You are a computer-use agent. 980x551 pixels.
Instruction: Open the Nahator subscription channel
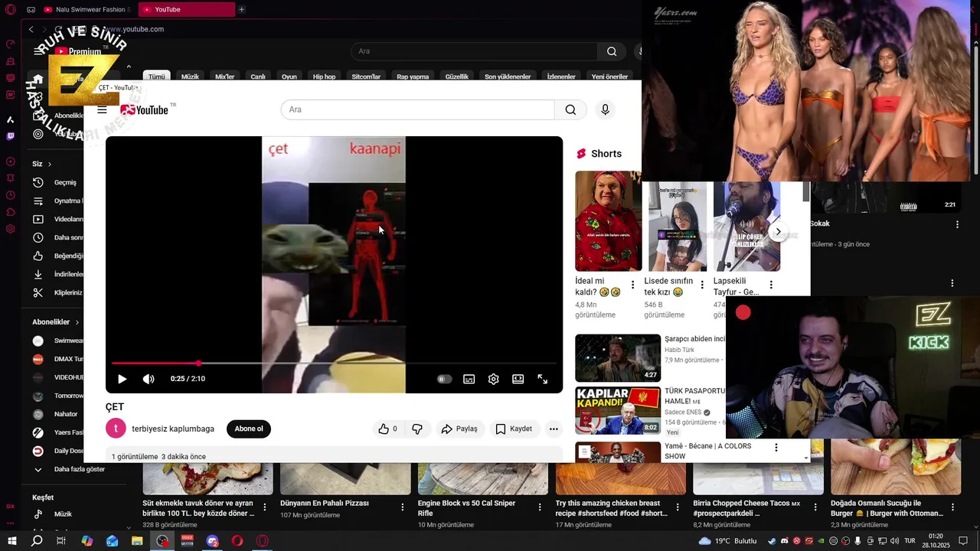click(57, 414)
